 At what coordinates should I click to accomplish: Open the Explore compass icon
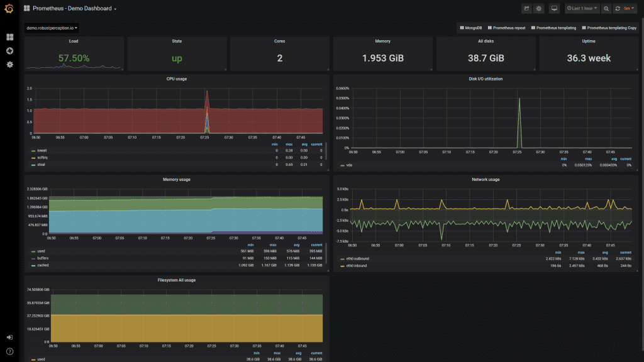[9, 51]
